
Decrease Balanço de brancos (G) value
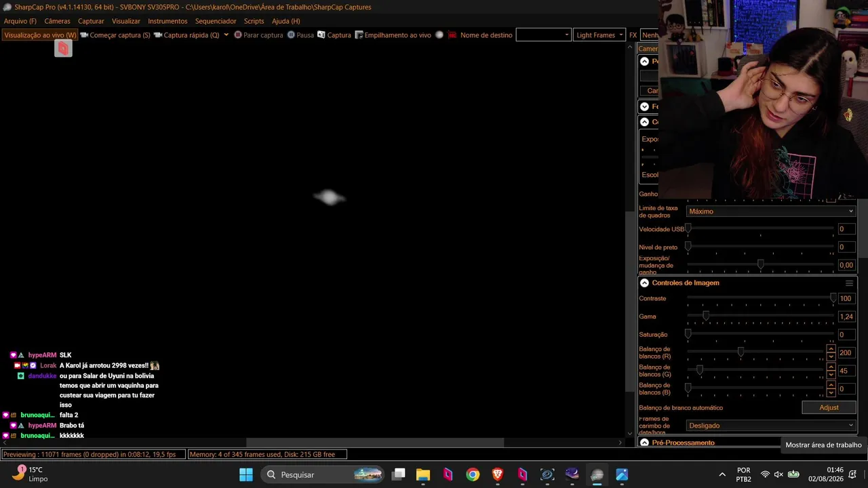tap(831, 374)
